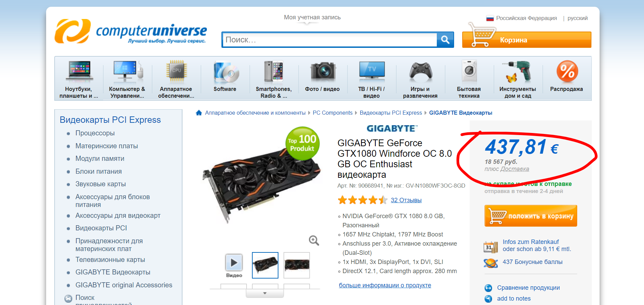This screenshot has width=644, height=305.
Task: Open the Российская Федерация country selector
Action: [x=526, y=18]
